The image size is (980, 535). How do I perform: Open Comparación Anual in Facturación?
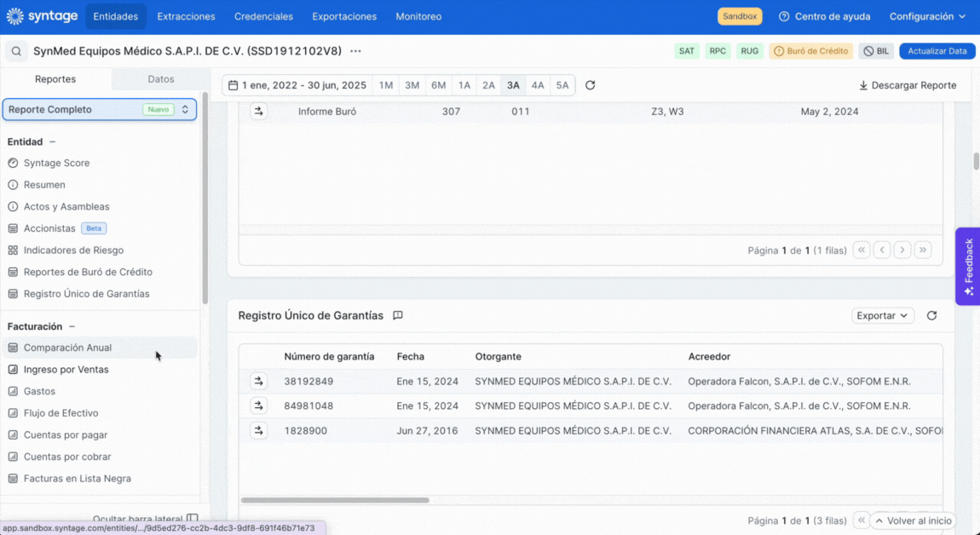point(100,348)
